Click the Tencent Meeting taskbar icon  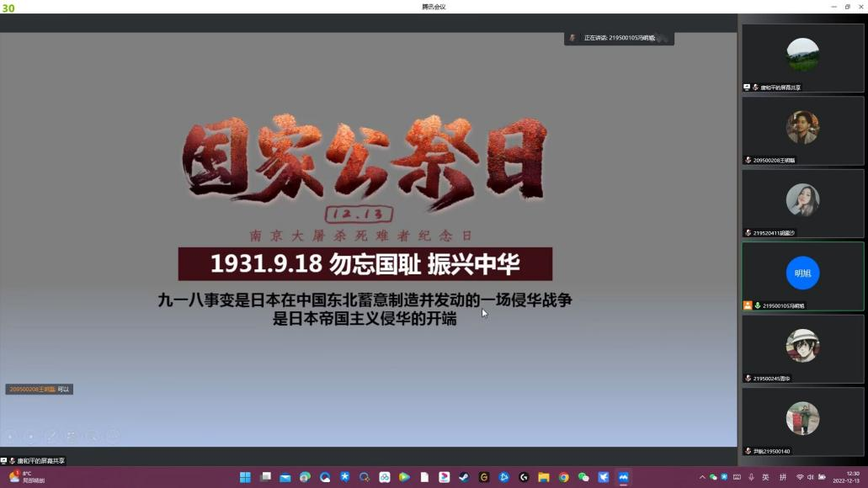click(x=623, y=477)
